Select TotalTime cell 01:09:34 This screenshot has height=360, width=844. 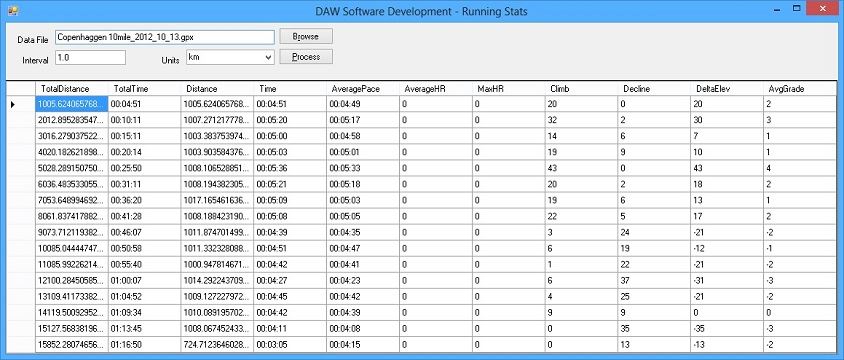[x=144, y=312]
